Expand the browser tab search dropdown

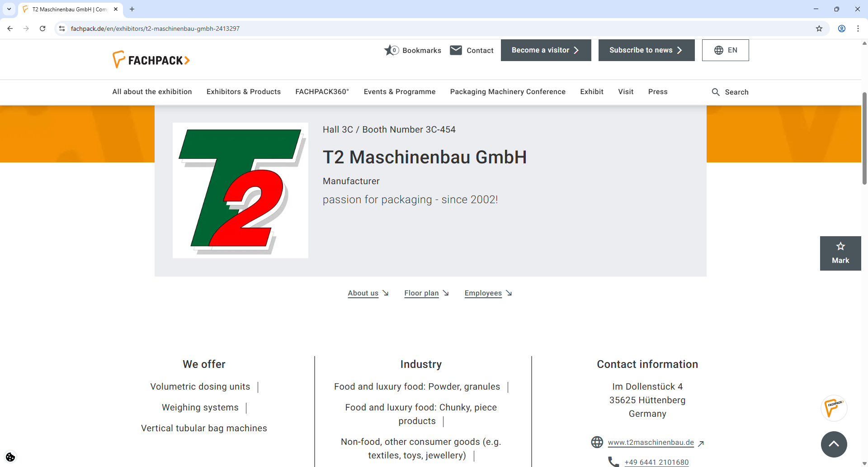pyautogui.click(x=9, y=9)
